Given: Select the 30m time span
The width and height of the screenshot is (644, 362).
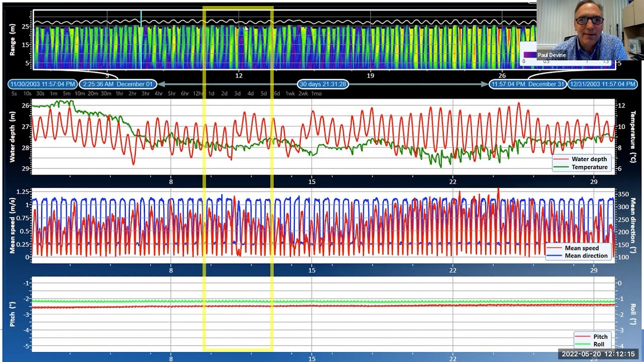Looking at the screenshot, I should [106, 94].
